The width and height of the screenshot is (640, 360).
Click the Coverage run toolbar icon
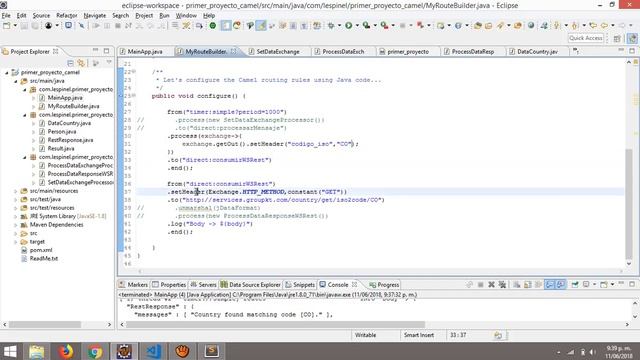367,26
